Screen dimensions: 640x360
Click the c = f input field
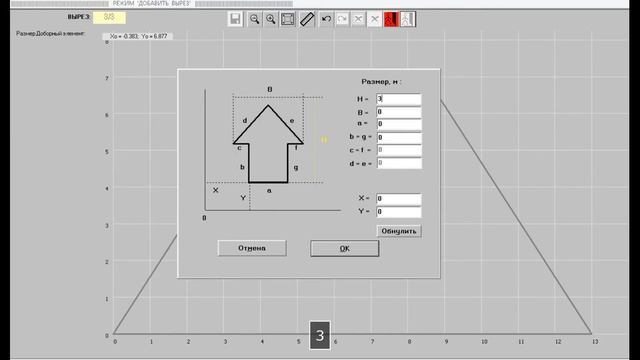[399, 150]
